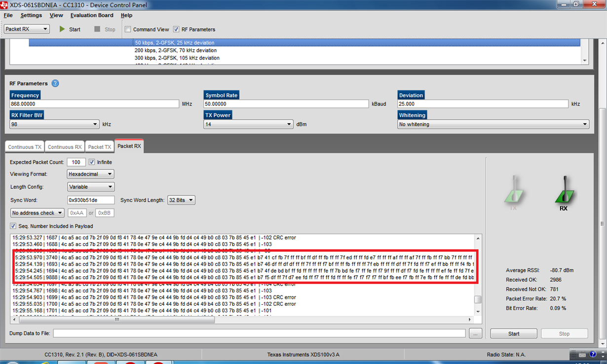Click the 0xAA address field
The width and height of the screenshot is (607, 364).
(x=77, y=213)
